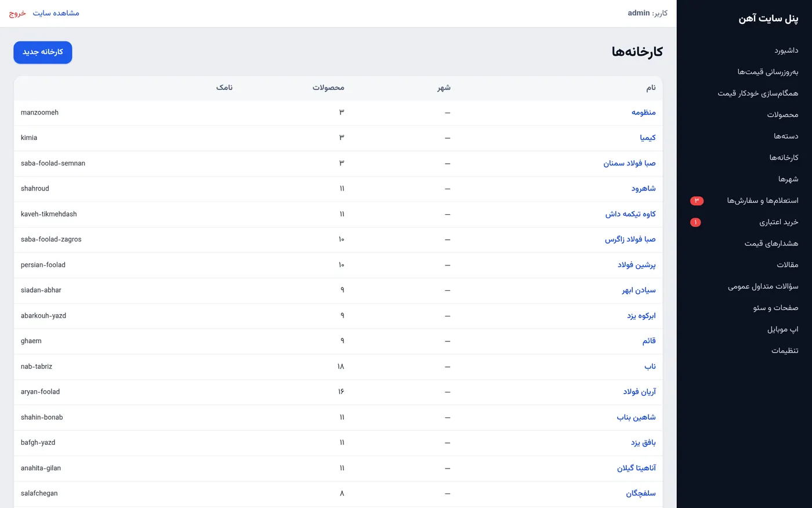812x508 pixels.
Task: Select the slug text shahin-bonab
Action: click(x=42, y=417)
